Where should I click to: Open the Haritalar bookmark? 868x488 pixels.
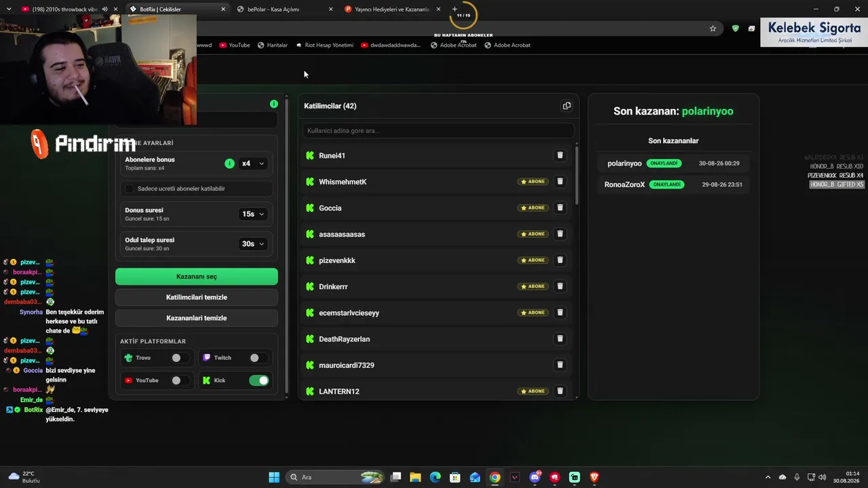273,45
